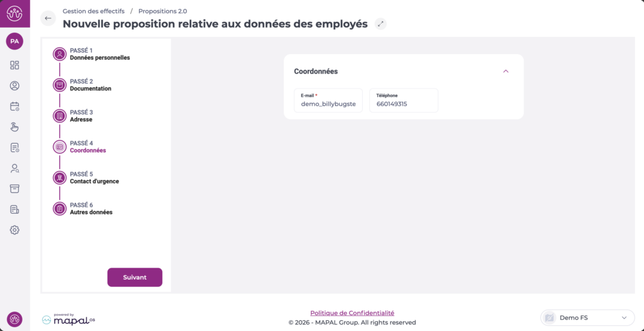Click the Suivant button
Screen dimensions: 644x331
(135, 277)
